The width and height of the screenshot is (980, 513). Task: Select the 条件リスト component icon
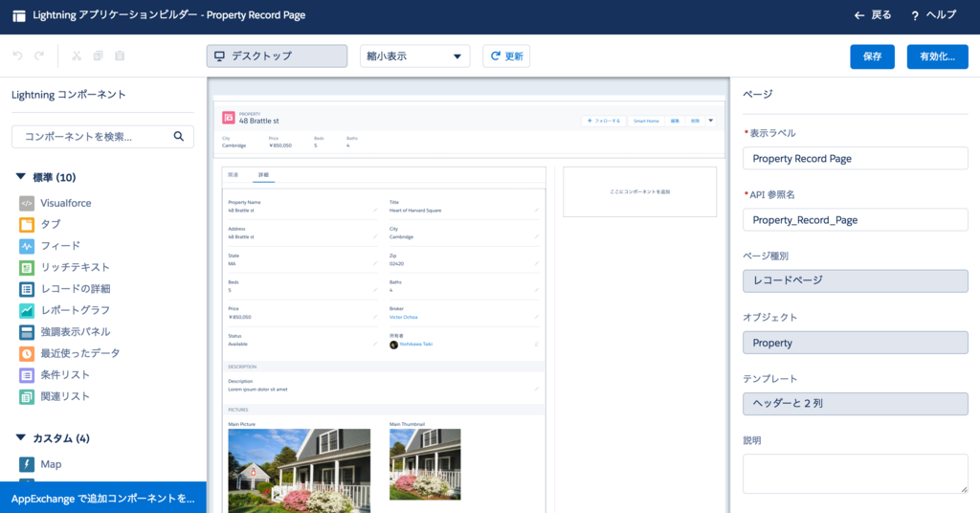tap(26, 375)
